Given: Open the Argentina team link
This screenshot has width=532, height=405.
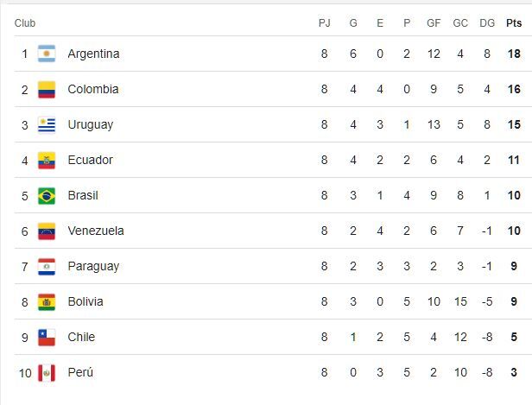Looking at the screenshot, I should [93, 54].
